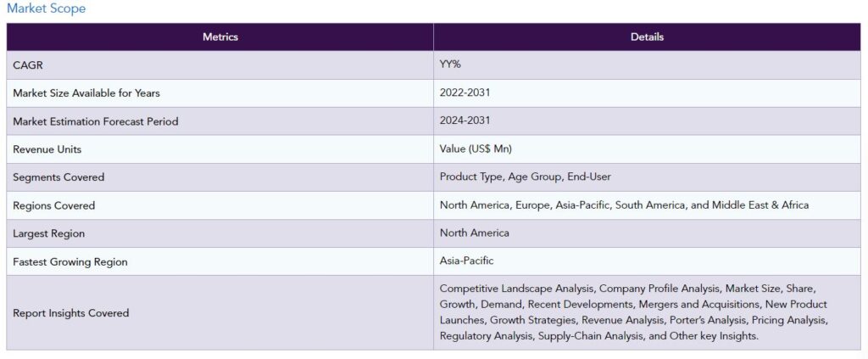Viewport: 868px width, 359px height.
Task: Click the Metrics column header
Action: coord(220,36)
